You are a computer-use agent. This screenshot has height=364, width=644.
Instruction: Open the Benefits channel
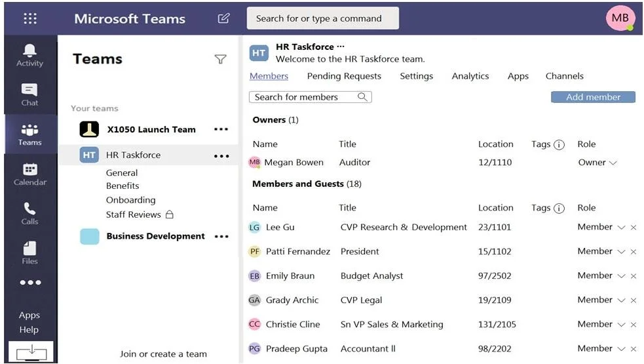(123, 186)
